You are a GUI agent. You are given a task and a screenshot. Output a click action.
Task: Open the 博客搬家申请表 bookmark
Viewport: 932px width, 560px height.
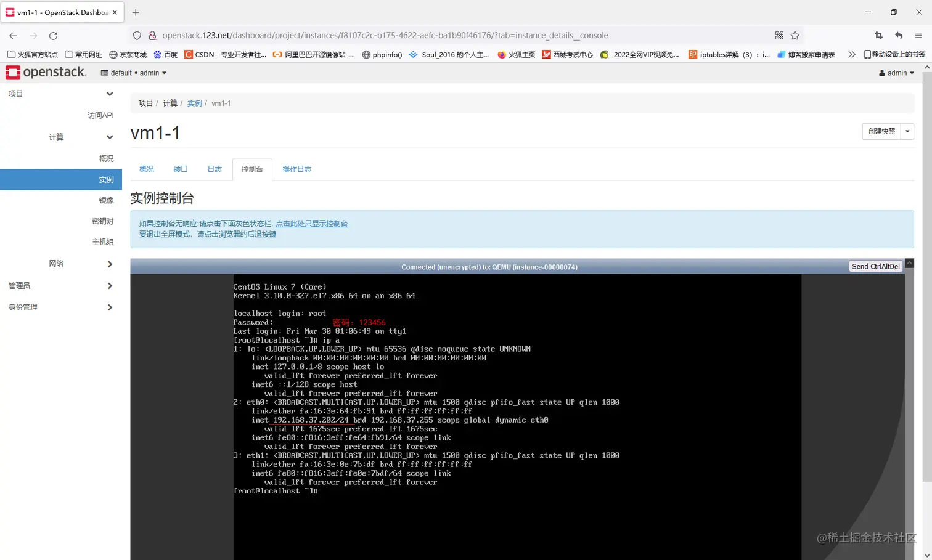(806, 54)
